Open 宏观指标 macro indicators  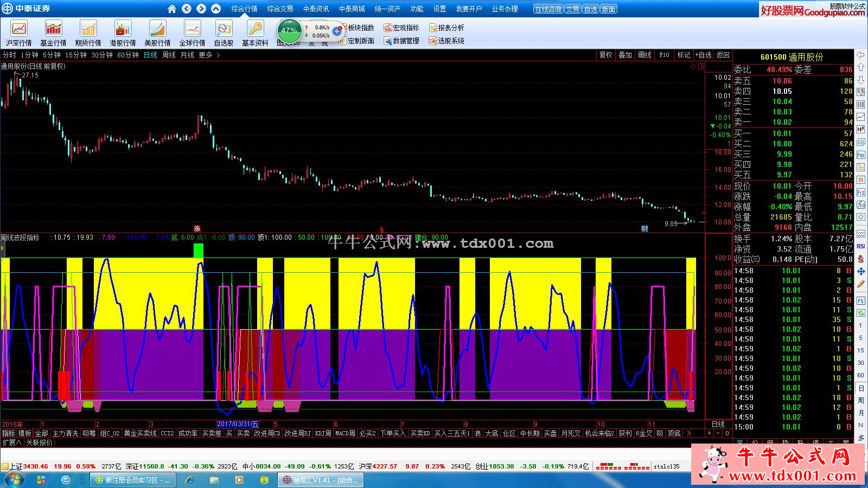point(401,28)
